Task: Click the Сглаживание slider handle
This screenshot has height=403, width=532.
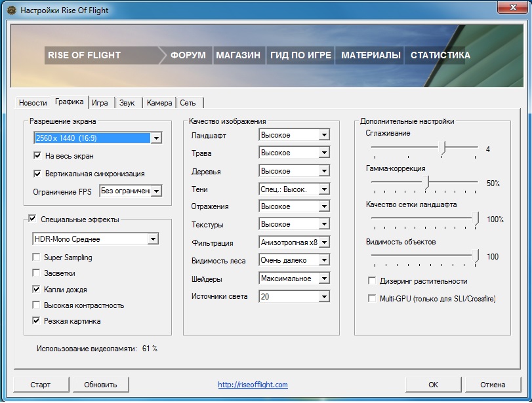Action: click(x=441, y=149)
